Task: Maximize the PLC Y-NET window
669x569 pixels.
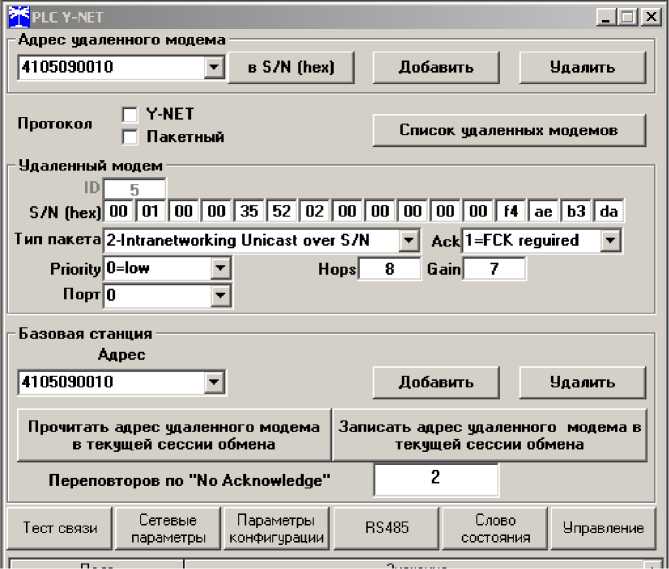Action: (628, 17)
